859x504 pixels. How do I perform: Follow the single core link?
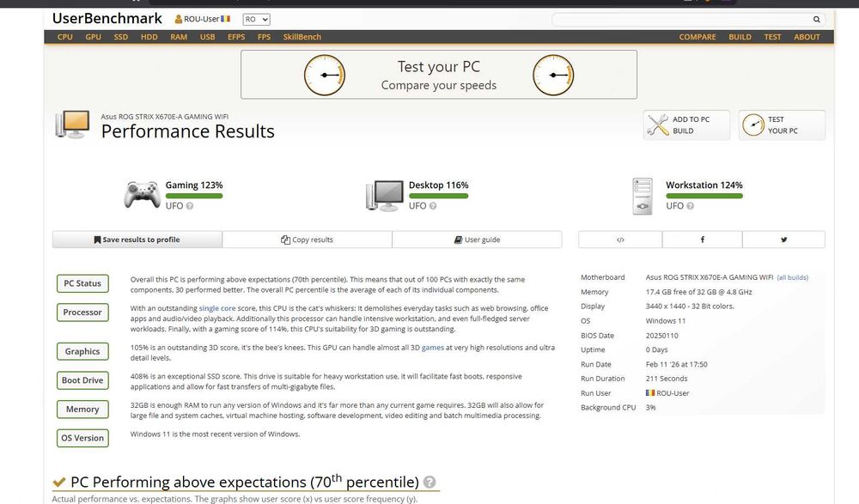point(217,308)
